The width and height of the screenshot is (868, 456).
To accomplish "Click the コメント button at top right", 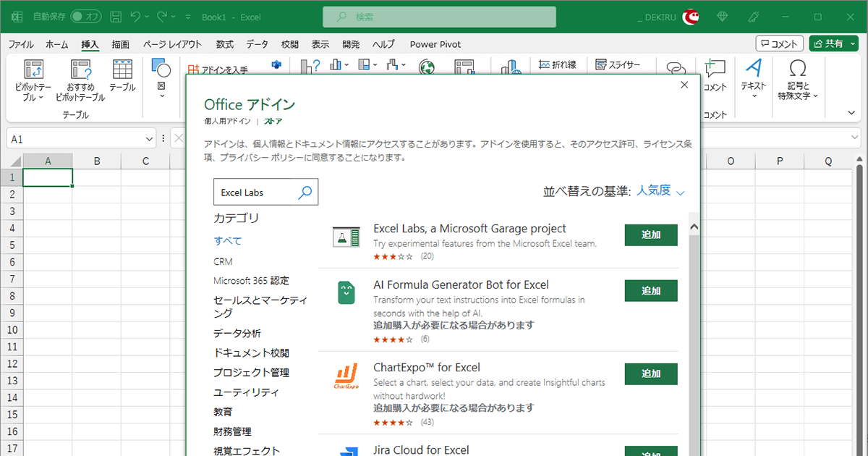I will click(x=780, y=43).
